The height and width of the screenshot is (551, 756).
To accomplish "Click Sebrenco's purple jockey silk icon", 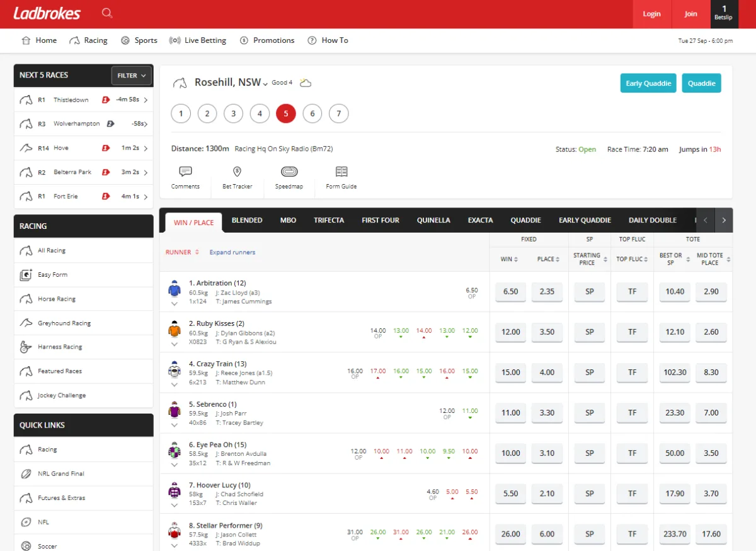I will (175, 411).
